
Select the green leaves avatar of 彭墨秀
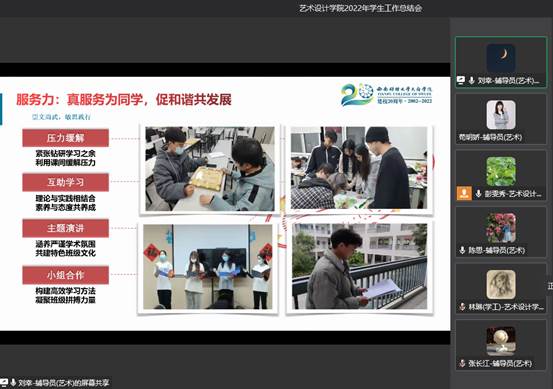point(501,171)
